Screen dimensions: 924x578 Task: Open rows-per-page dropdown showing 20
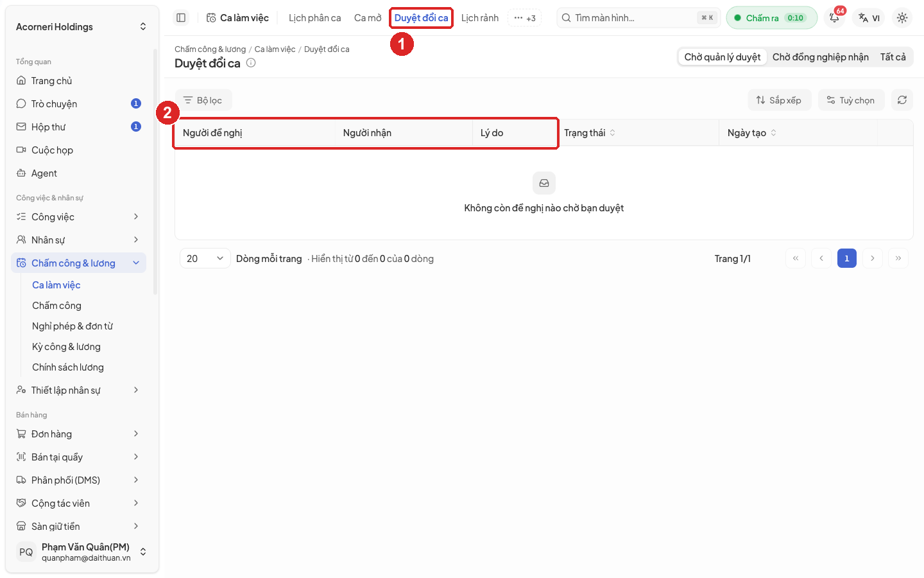click(x=205, y=258)
